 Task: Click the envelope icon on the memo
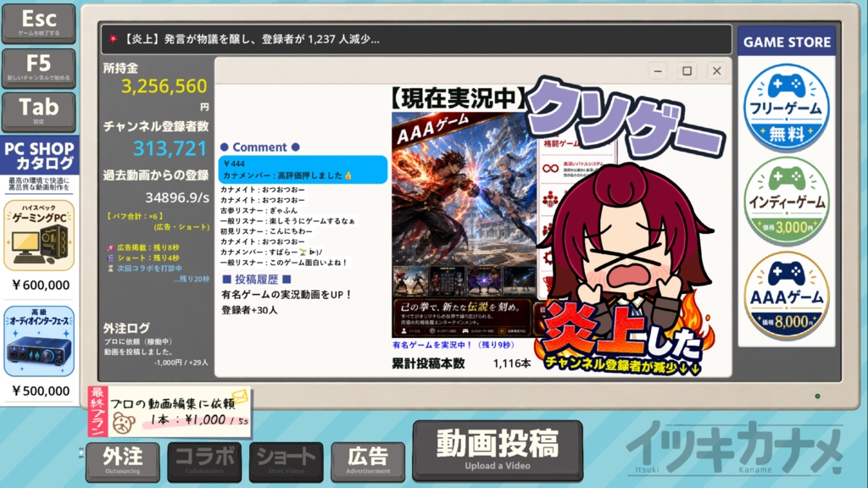coord(240,396)
